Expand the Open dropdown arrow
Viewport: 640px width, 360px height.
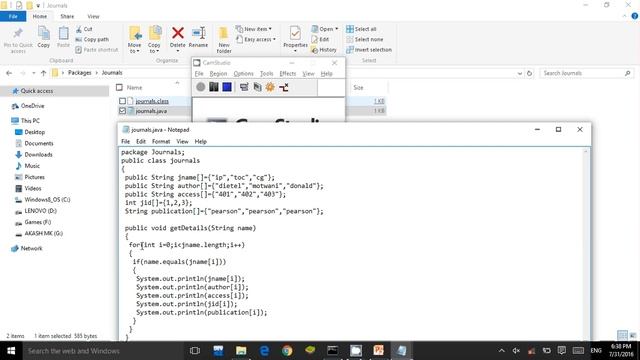coord(336,29)
